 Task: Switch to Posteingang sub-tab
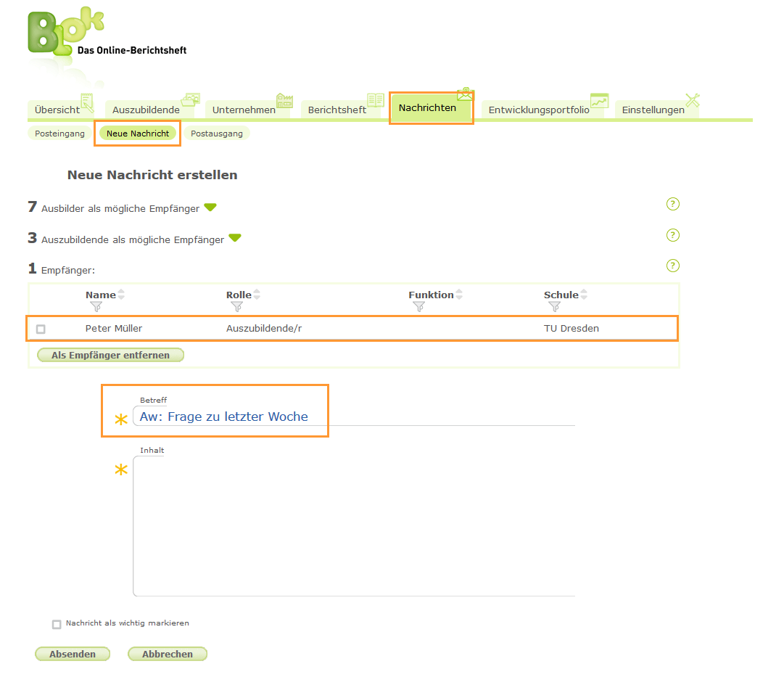pyautogui.click(x=59, y=134)
